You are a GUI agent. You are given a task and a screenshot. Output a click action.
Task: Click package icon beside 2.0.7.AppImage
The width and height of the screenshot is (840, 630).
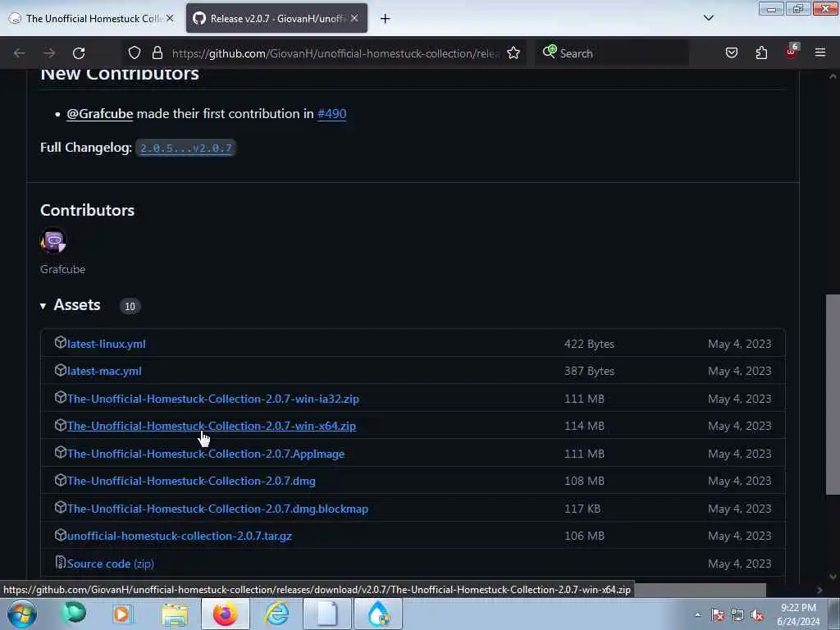tap(61, 452)
